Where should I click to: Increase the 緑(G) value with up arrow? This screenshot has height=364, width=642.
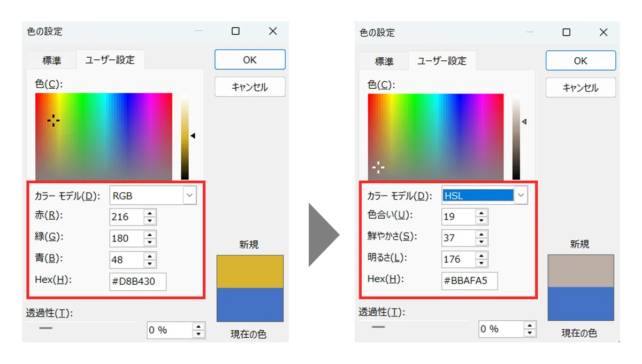pyautogui.click(x=150, y=235)
